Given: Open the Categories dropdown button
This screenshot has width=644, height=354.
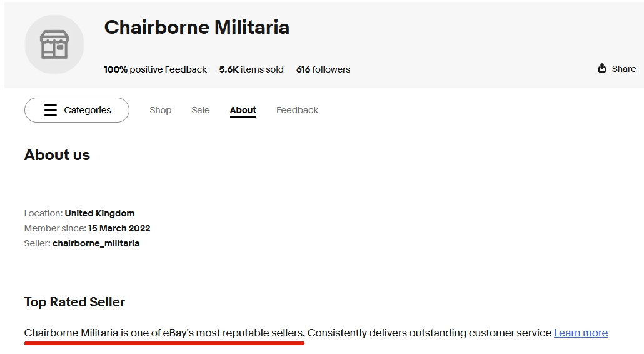Looking at the screenshot, I should coord(77,110).
